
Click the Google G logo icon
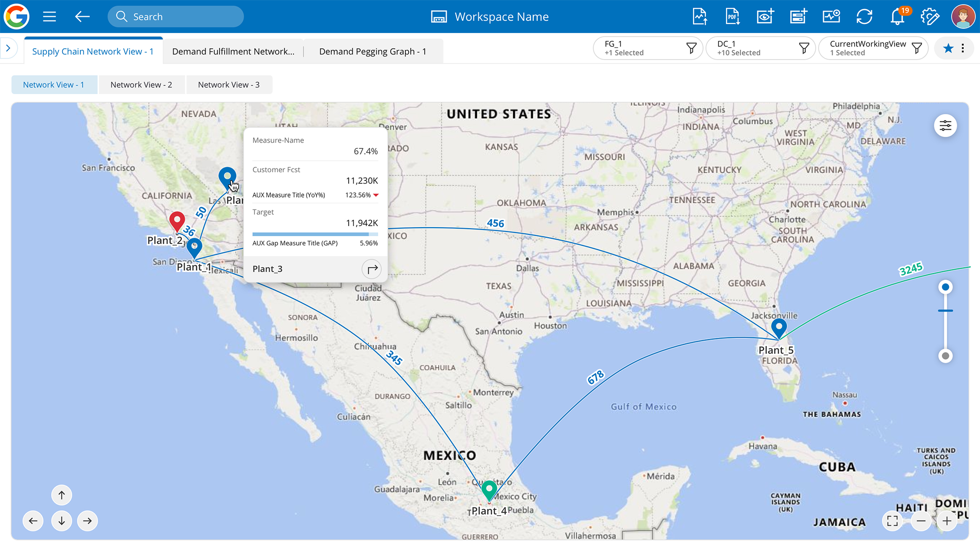click(x=16, y=16)
